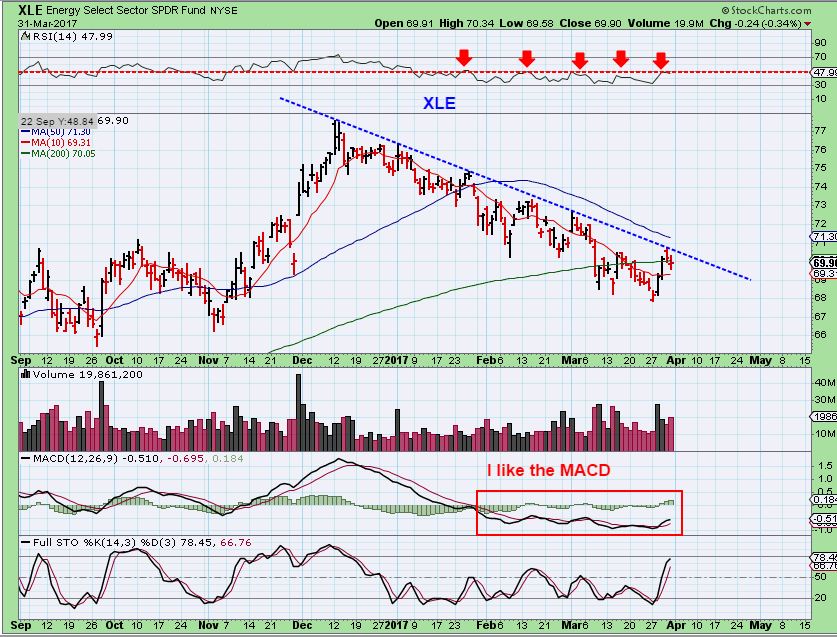Click the 40M volume axis label

tap(825, 382)
